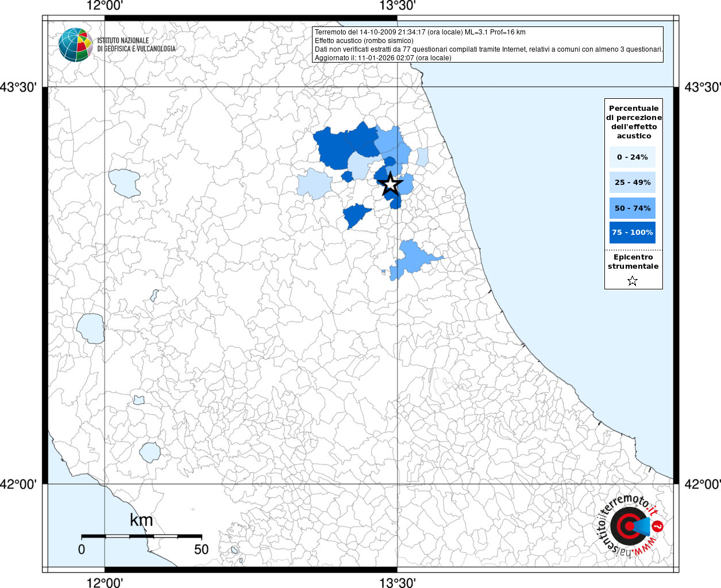This screenshot has width=721, height=588.
Task: Click the black-and-white km scale bar
Action: 141,536
